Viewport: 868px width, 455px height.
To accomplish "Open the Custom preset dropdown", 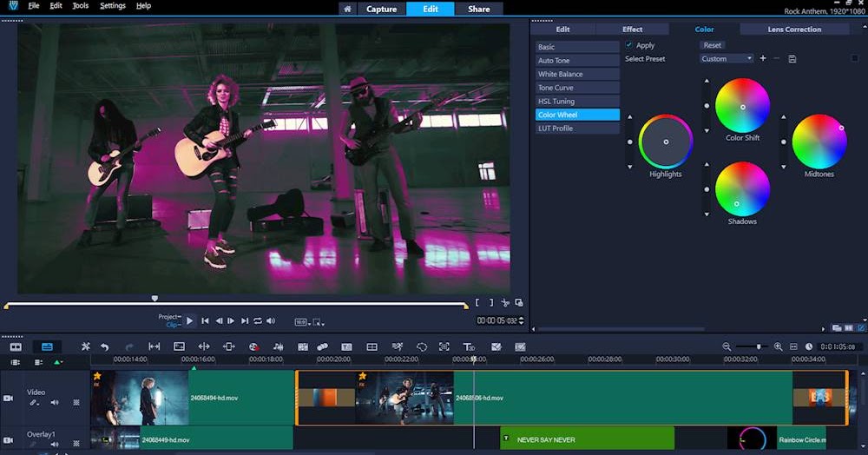I will [727, 58].
